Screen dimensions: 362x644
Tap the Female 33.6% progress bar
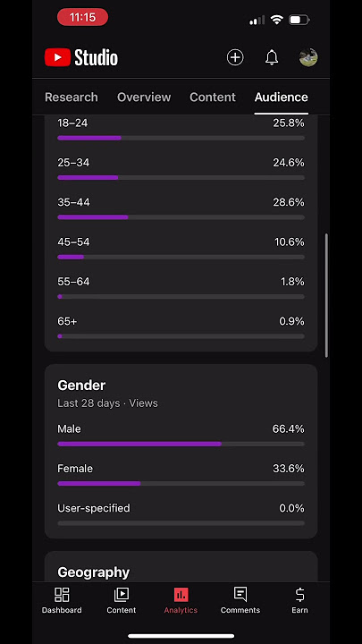click(181, 484)
